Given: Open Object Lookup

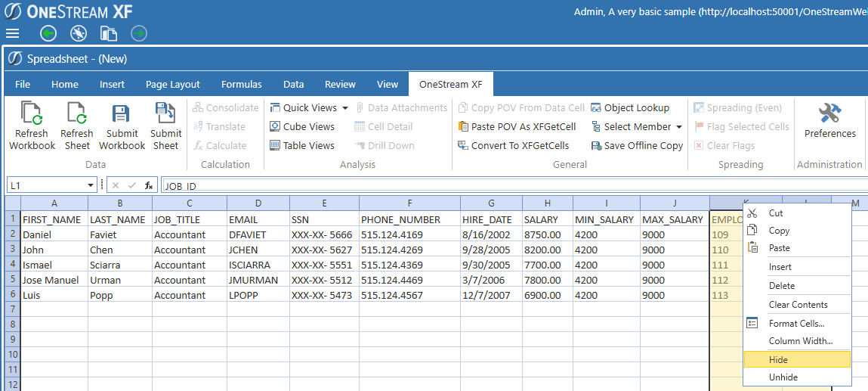Looking at the screenshot, I should (x=630, y=108).
